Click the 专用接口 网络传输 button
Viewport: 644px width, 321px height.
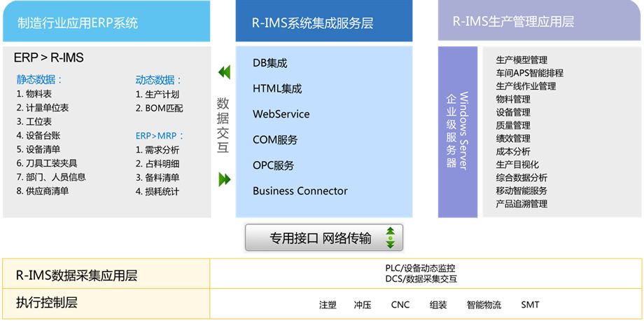tap(324, 238)
